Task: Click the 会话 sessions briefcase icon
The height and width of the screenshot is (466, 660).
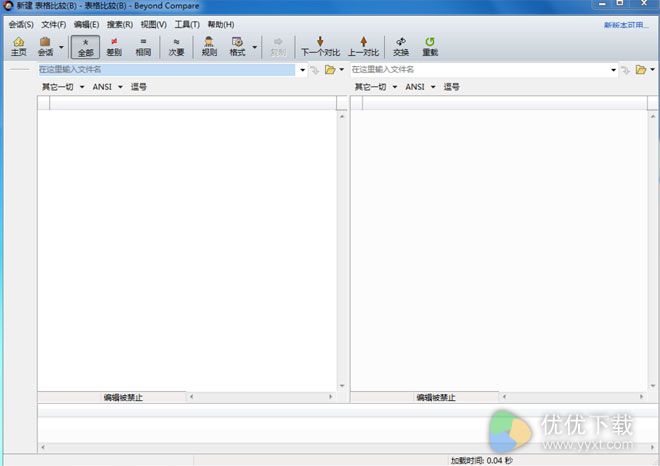Action: tap(45, 47)
